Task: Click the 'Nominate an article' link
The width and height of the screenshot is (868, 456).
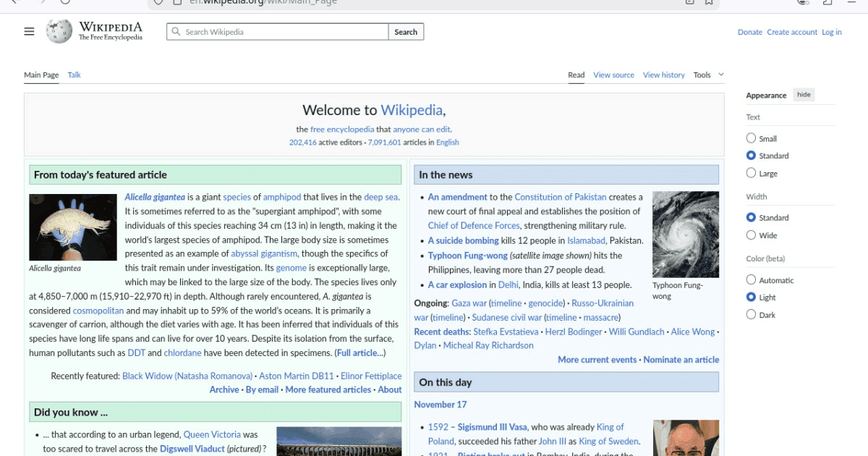Action: pos(681,360)
